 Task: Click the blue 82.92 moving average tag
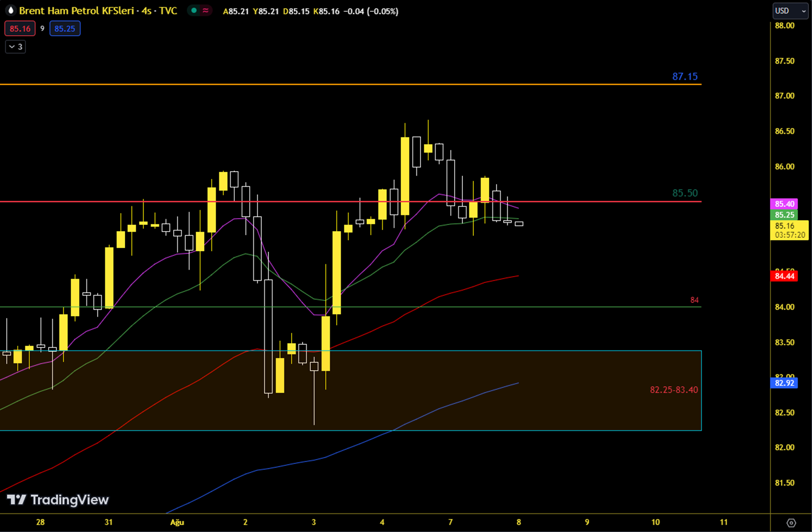click(x=784, y=383)
